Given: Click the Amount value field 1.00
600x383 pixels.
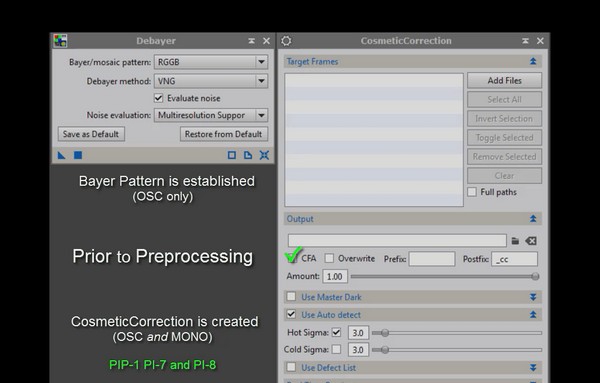Looking at the screenshot, I should 335,276.
